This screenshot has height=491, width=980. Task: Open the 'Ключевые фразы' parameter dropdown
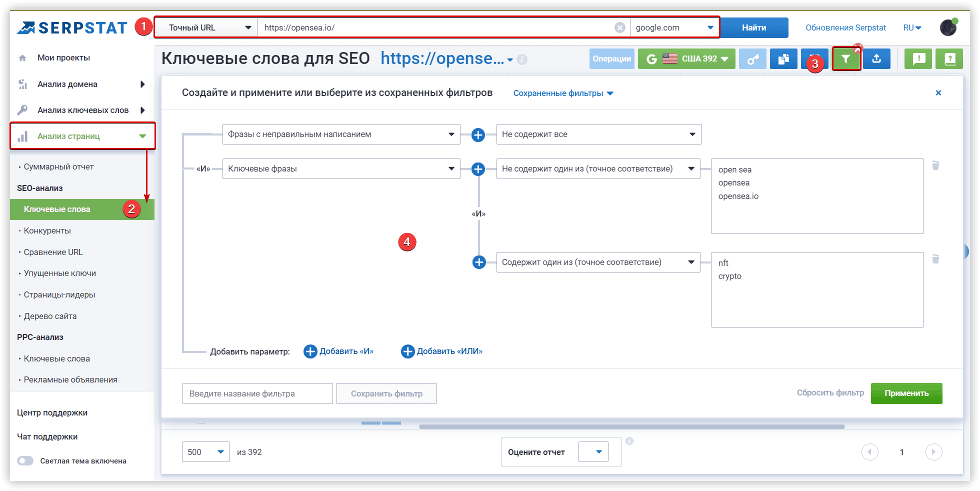341,169
